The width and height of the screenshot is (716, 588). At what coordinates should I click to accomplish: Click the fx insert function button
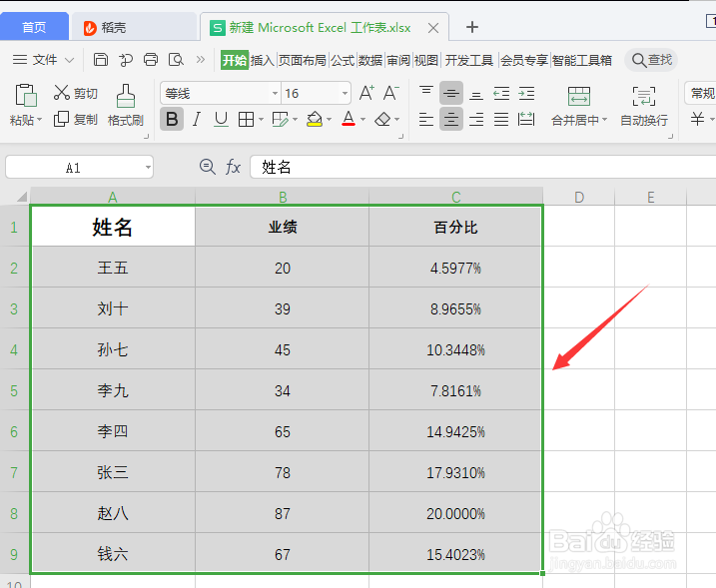point(233,167)
